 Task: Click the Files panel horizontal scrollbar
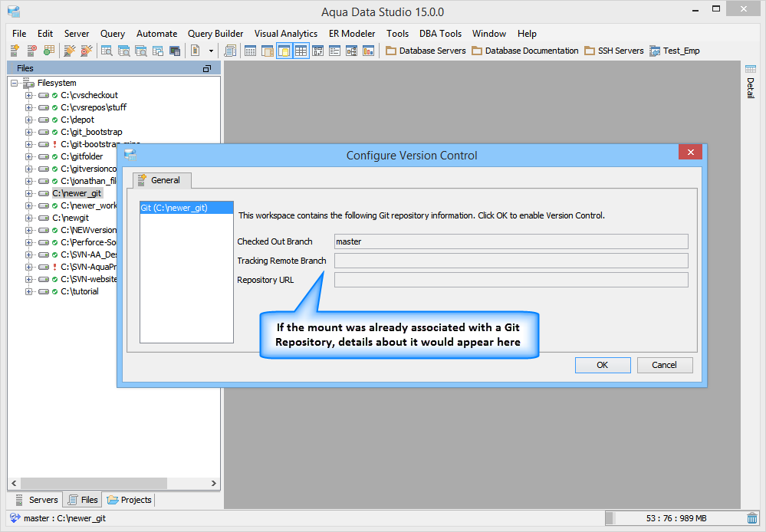[x=94, y=483]
